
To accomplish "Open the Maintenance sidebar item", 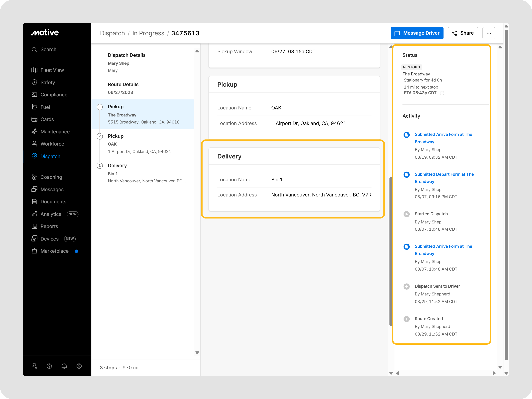I will (55, 132).
